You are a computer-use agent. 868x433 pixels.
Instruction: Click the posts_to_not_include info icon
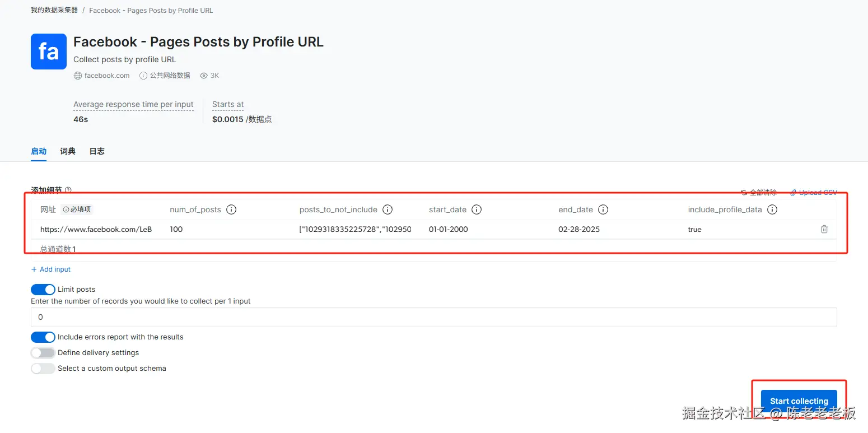387,209
